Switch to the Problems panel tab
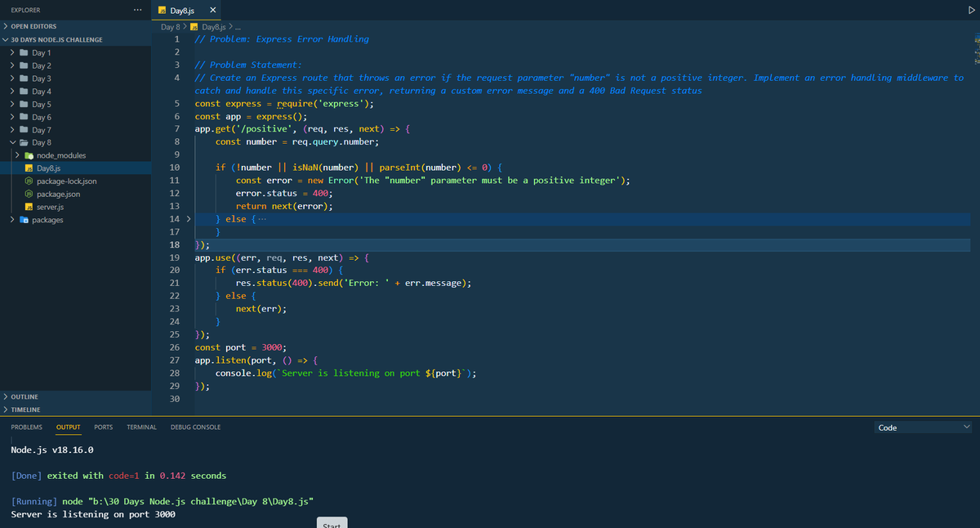Screen dimensions: 980x528 [x=26, y=427]
